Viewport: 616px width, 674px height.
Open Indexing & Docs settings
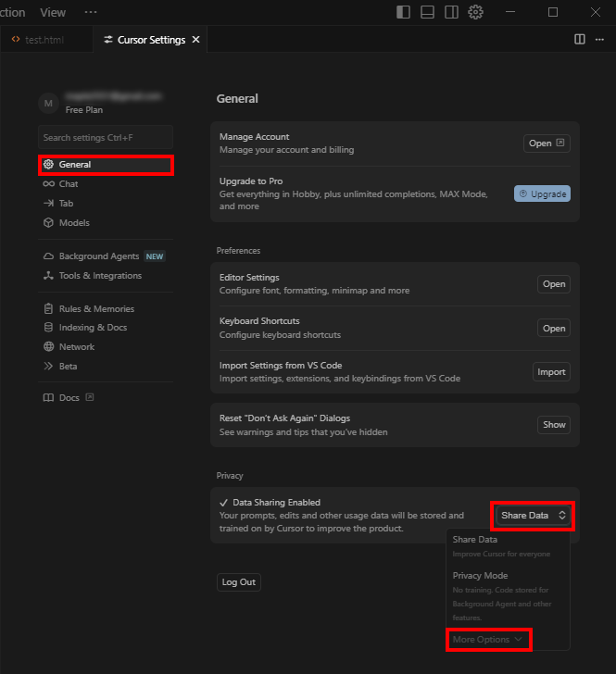point(106,328)
